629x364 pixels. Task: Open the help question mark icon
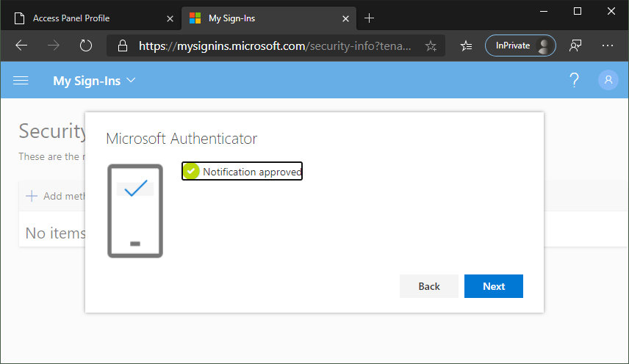[574, 80]
